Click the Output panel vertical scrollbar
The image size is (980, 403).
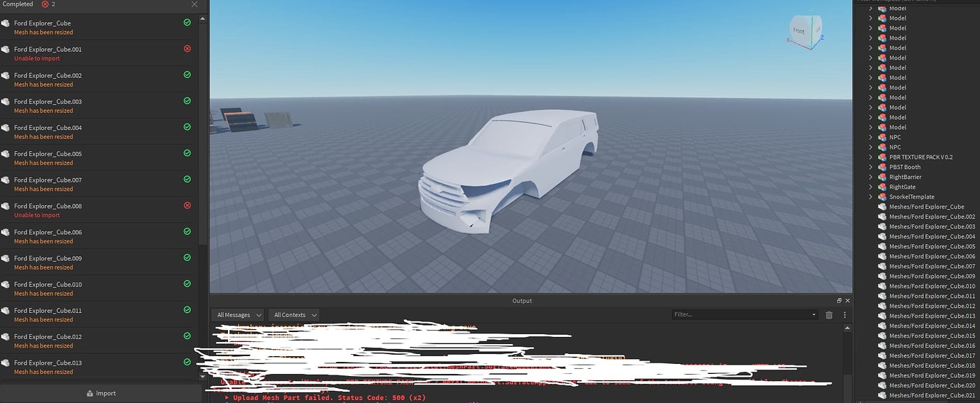click(846, 362)
